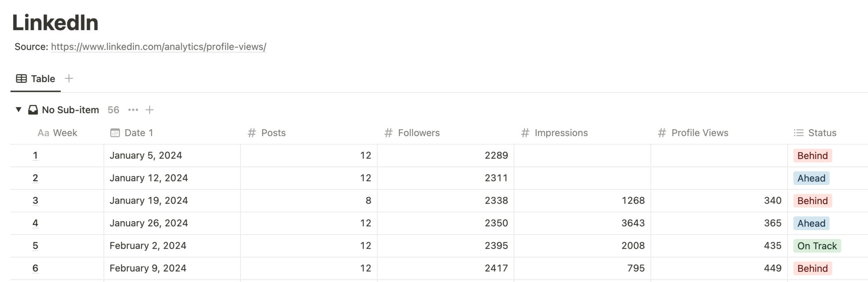This screenshot has height=282, width=868.
Task: Click the table icon in the view tab
Action: [x=21, y=79]
